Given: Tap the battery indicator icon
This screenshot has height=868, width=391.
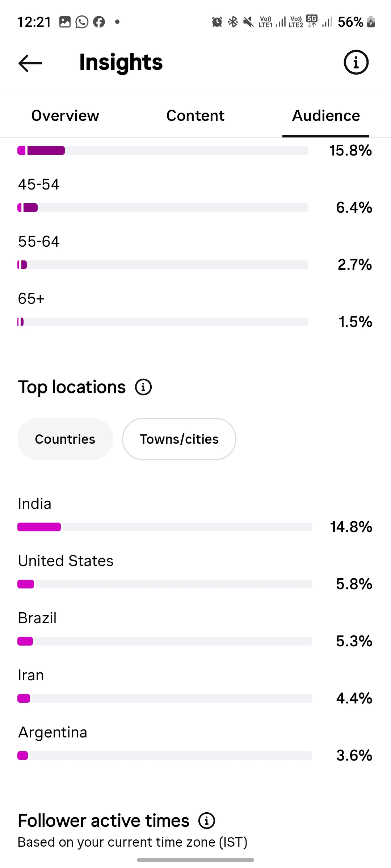Looking at the screenshot, I should (x=371, y=22).
